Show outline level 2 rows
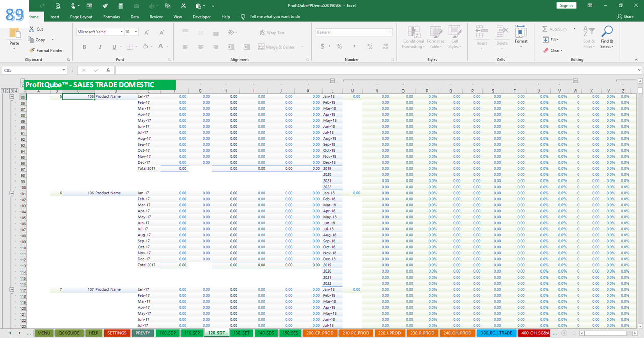Screen dimensions: 644x362 [x=8, y=90]
